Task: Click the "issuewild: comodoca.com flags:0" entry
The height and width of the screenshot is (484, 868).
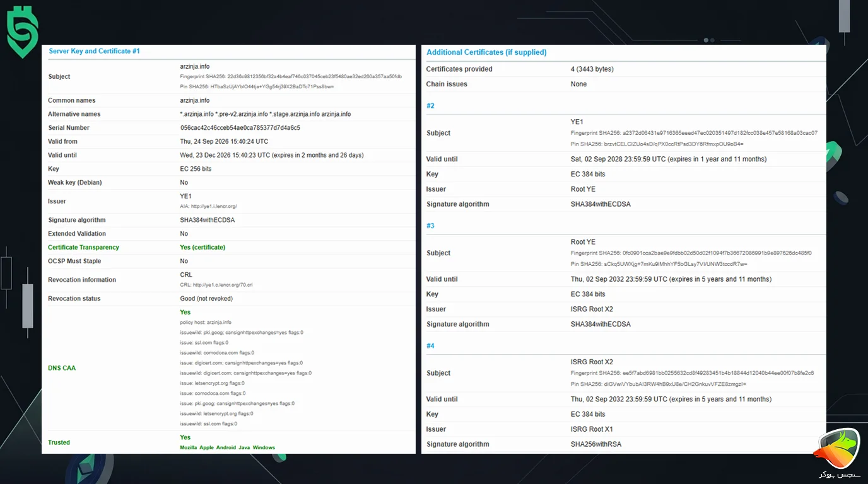Action: point(218,353)
